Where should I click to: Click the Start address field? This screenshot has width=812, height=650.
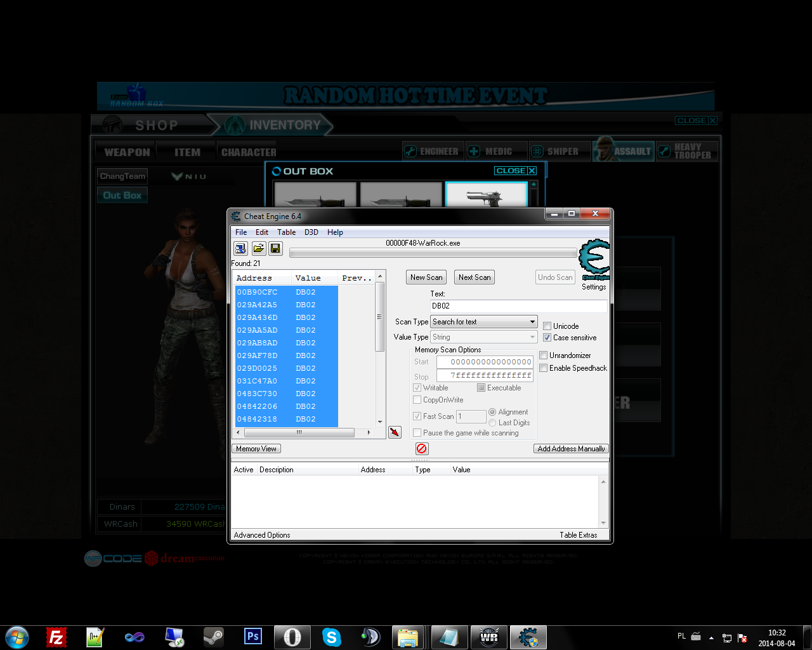[x=485, y=362]
